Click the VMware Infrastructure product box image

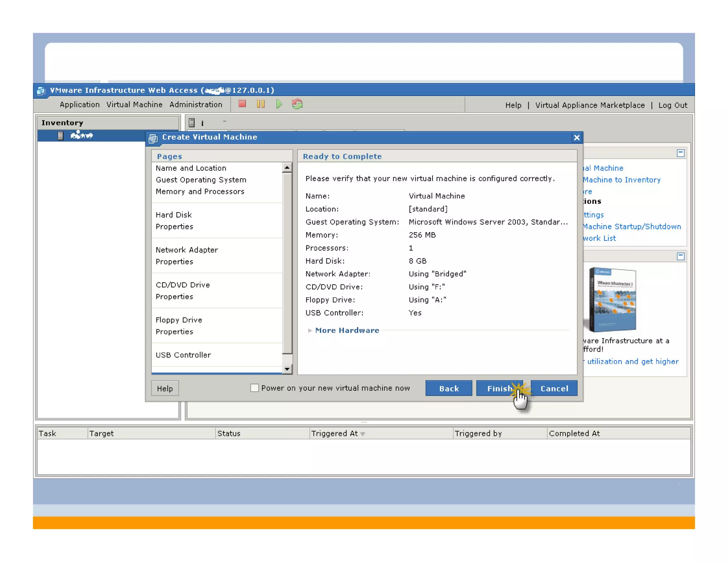point(612,299)
